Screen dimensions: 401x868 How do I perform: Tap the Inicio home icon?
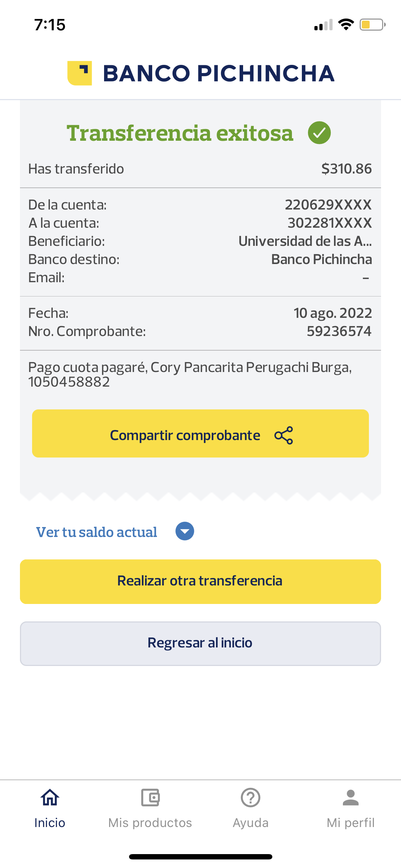pos(50,797)
